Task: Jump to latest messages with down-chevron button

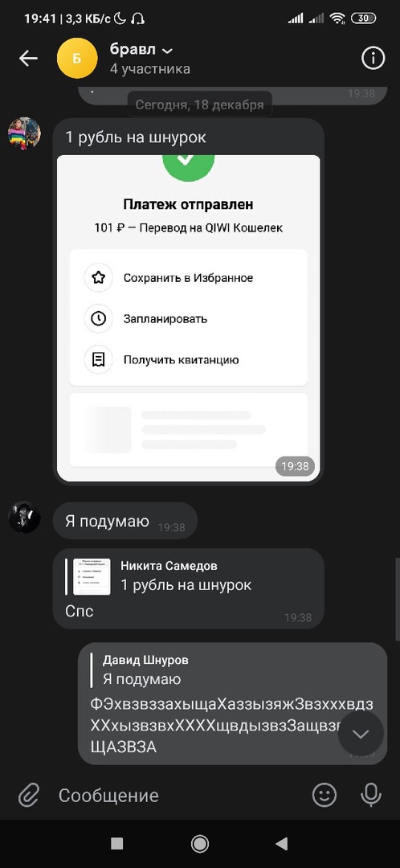Action: [x=361, y=734]
